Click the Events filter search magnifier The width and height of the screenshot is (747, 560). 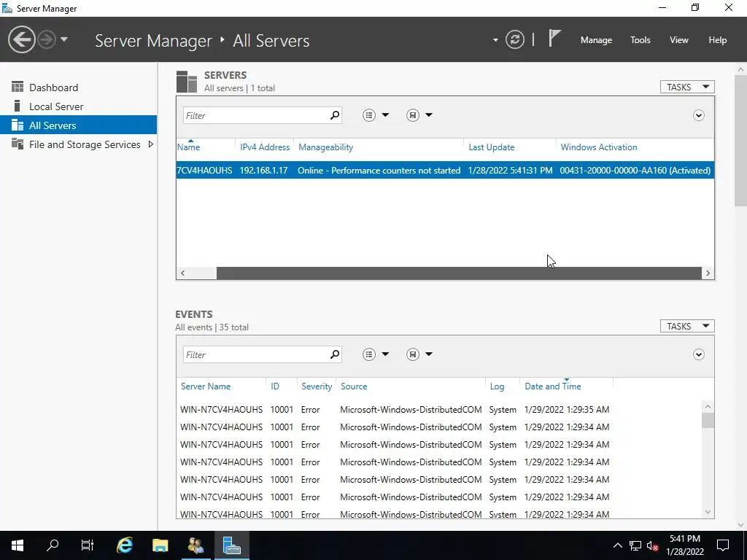[x=334, y=354]
